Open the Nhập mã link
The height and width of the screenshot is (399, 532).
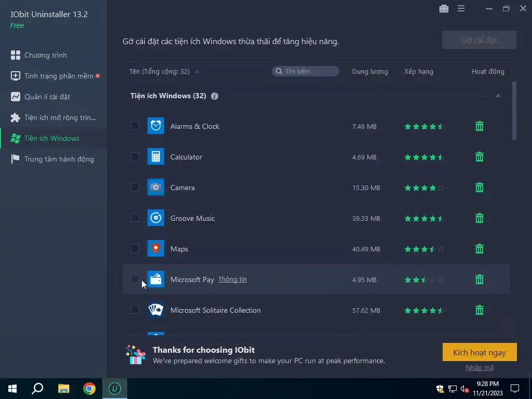480,367
